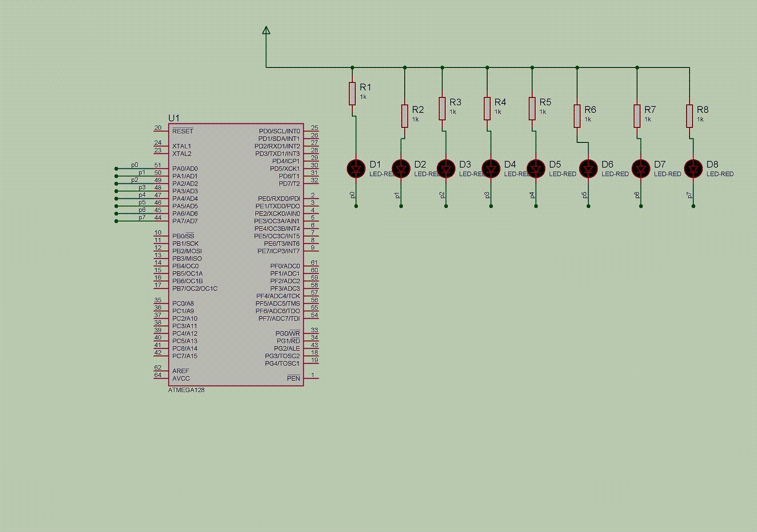Click the p7 wire label below D8

pos(690,195)
